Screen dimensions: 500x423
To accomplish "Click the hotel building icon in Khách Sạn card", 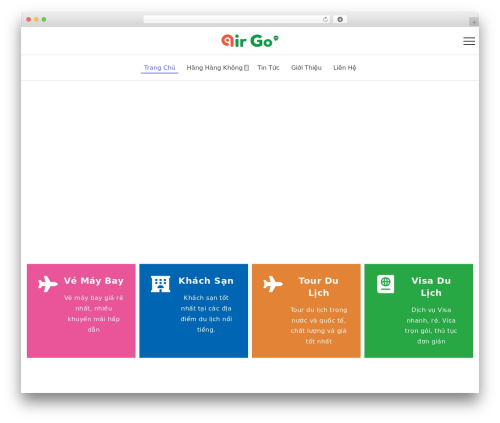I will click(160, 284).
